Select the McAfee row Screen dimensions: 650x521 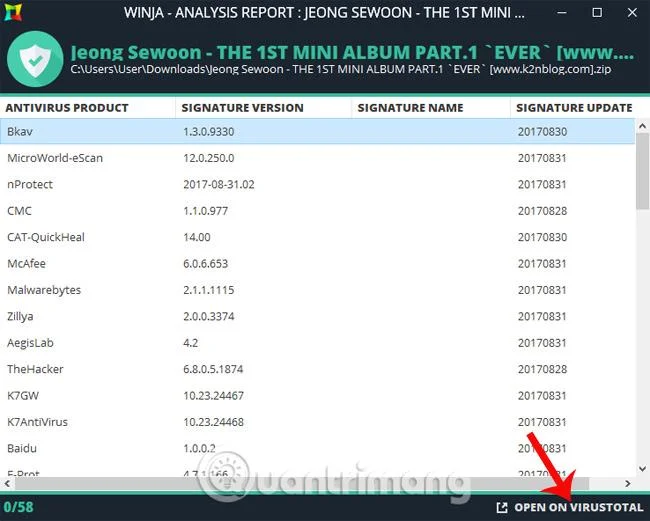317,264
